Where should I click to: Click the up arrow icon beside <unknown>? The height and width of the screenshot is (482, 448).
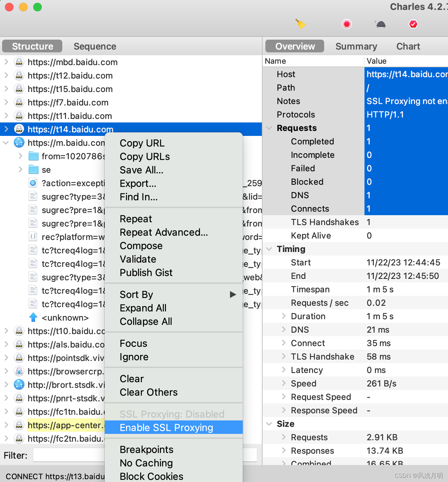[33, 317]
